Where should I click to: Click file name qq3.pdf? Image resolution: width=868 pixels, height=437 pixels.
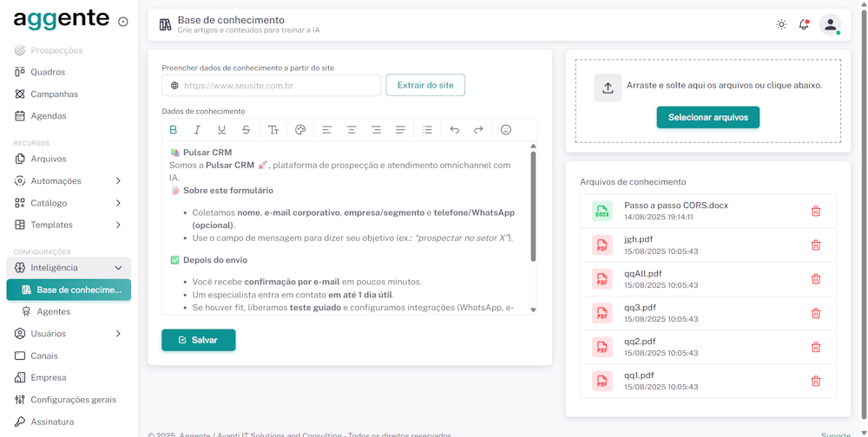640,308
